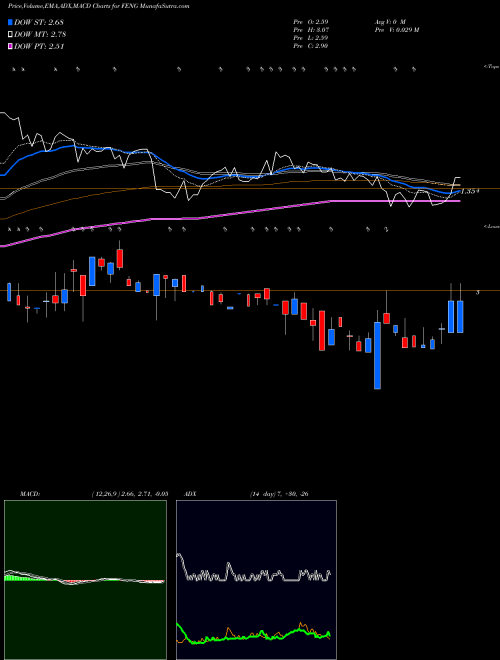Select the 'DOW MT: 2.78' legend text

(40, 35)
